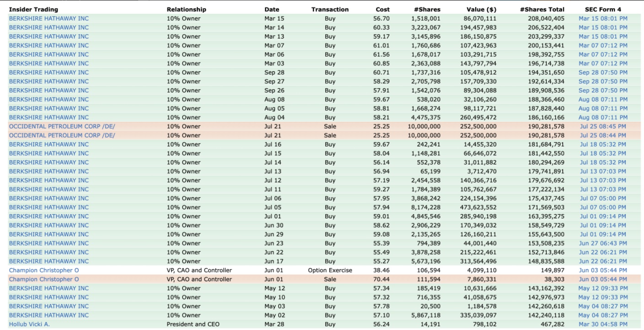Click the Transaction column header
644x330 pixels.
[x=330, y=10]
